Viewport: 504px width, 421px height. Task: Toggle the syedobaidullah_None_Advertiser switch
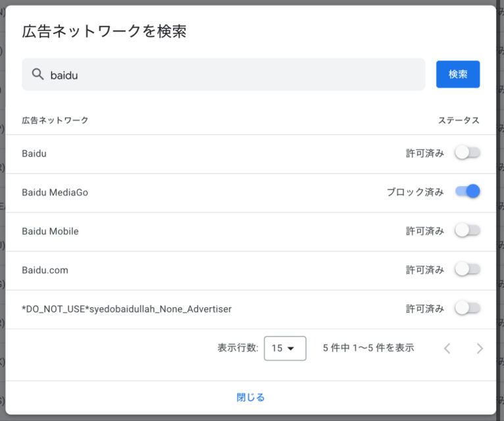coord(468,309)
